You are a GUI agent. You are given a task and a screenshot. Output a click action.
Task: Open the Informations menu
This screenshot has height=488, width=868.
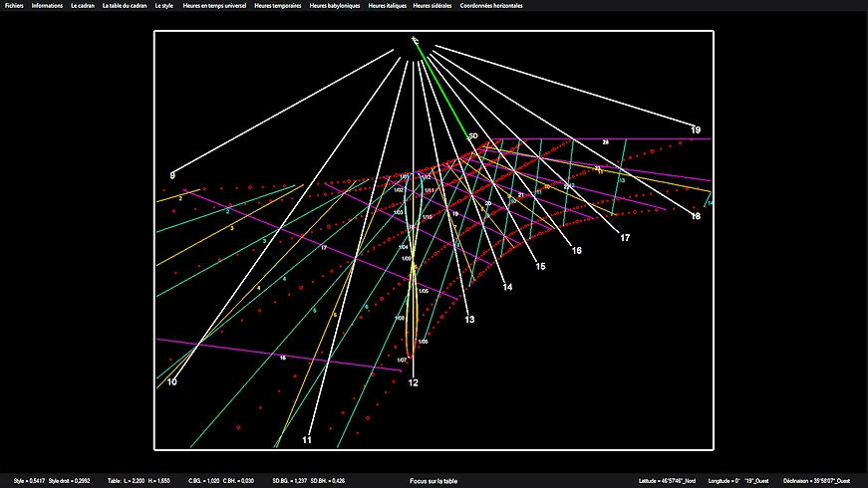(x=46, y=6)
